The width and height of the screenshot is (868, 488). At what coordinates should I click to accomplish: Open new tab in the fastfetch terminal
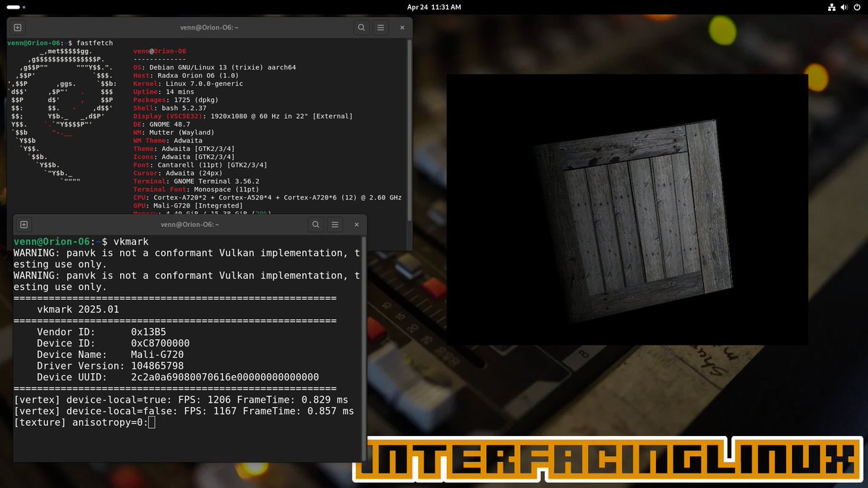pyautogui.click(x=17, y=28)
